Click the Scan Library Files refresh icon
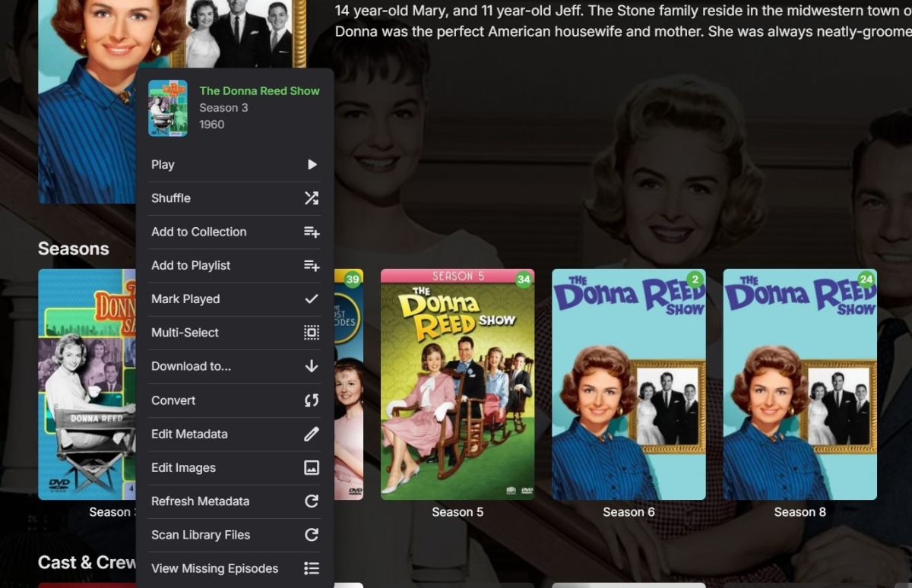The image size is (912, 588). (312, 534)
